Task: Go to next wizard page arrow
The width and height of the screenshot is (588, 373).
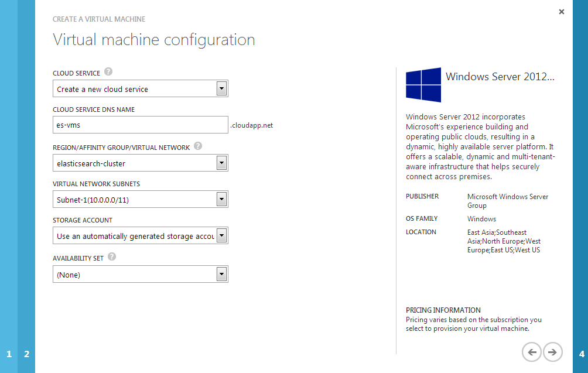Action: coord(553,352)
